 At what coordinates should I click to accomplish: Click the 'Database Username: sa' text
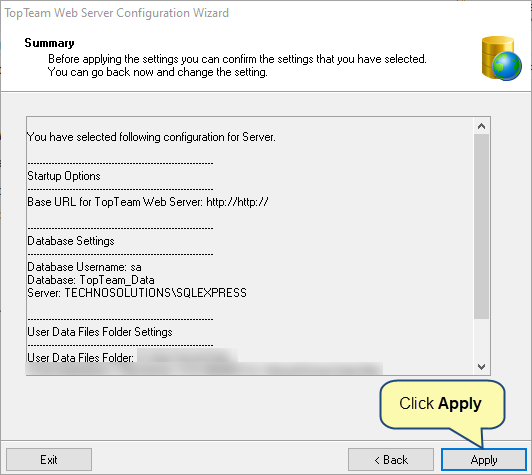pyautogui.click(x=84, y=267)
